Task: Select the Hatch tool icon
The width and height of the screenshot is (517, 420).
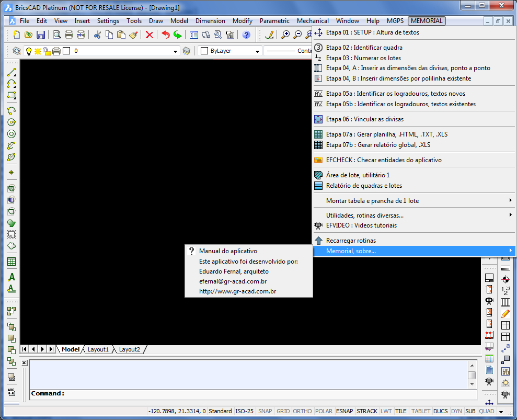Action: [12, 188]
